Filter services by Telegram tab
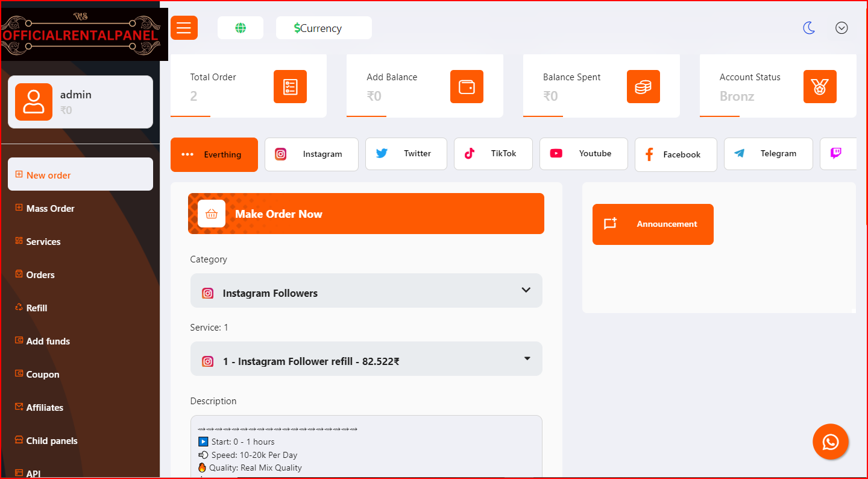This screenshot has height=479, width=868. click(768, 154)
